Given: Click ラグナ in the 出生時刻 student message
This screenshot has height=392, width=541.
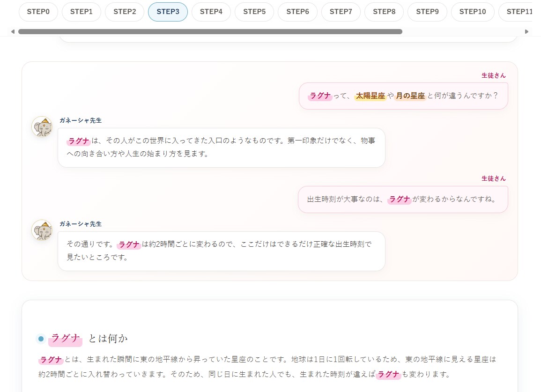Looking at the screenshot, I should 400,200.
